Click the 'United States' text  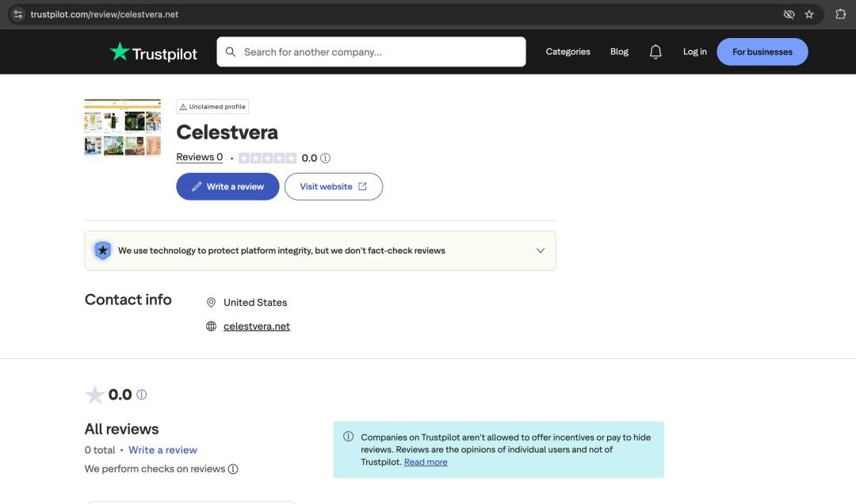coord(255,303)
